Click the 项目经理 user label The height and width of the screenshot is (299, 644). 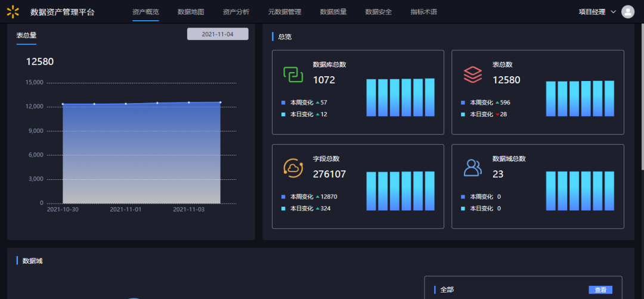click(592, 12)
